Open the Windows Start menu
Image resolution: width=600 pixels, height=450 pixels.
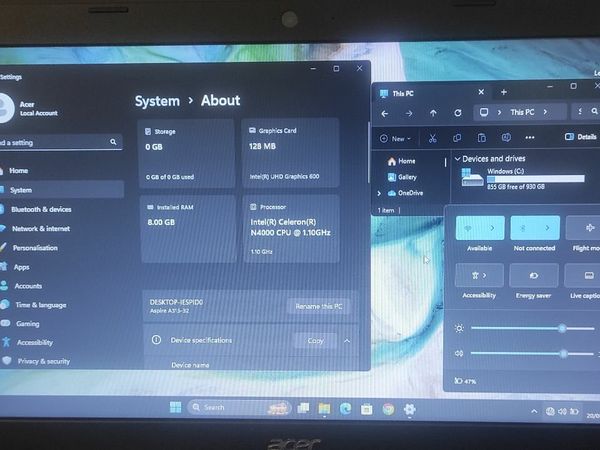pos(176,408)
